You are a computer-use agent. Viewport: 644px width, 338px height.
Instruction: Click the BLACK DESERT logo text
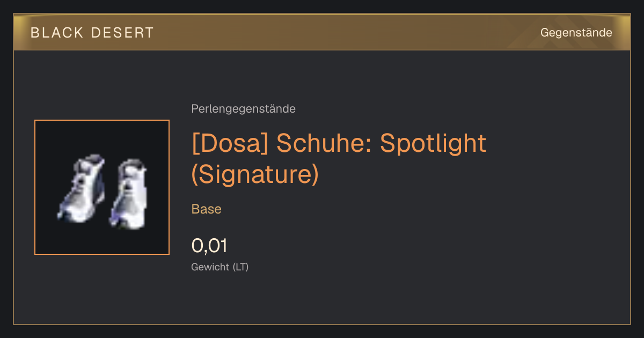pyautogui.click(x=92, y=33)
